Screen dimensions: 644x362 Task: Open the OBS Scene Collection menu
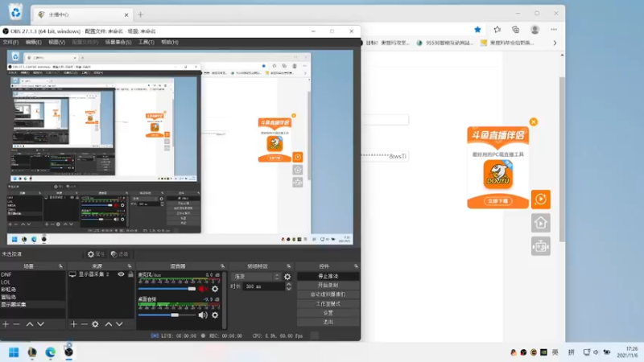(x=118, y=43)
